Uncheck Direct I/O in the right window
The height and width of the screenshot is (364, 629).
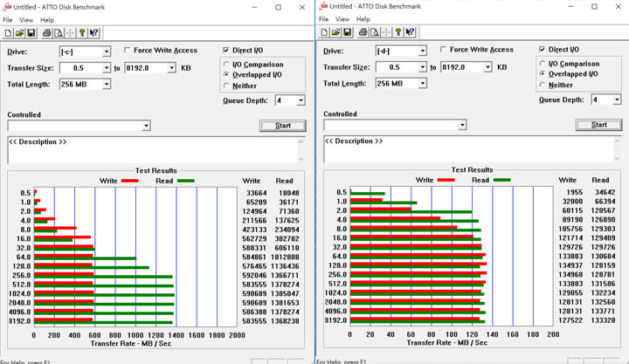coord(543,50)
